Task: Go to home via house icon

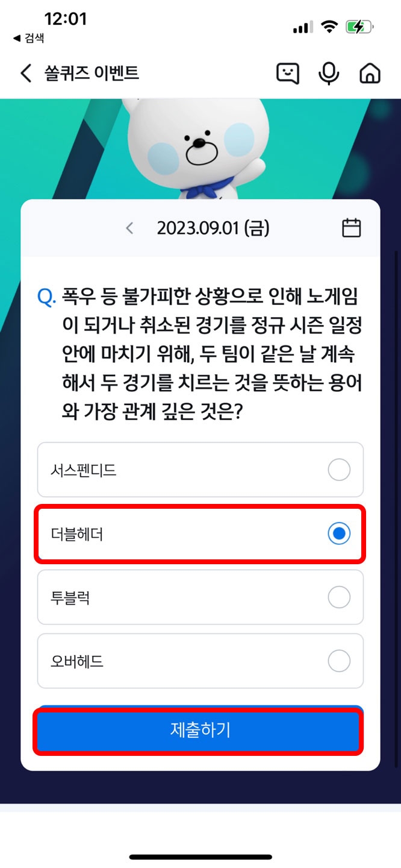Action: click(x=370, y=74)
